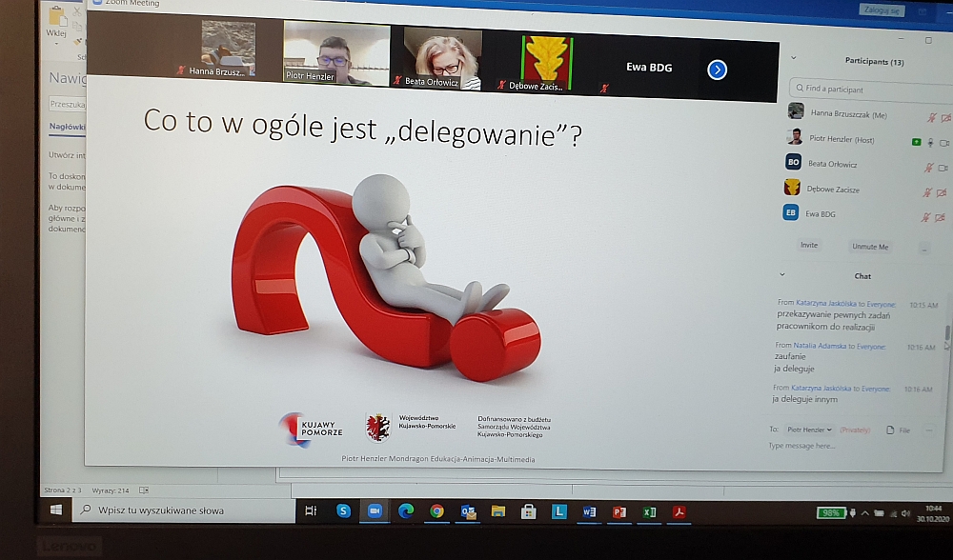This screenshot has height=560, width=953.
Task: Select the BO avatar of Beata Orłowicz
Action: pos(793,162)
